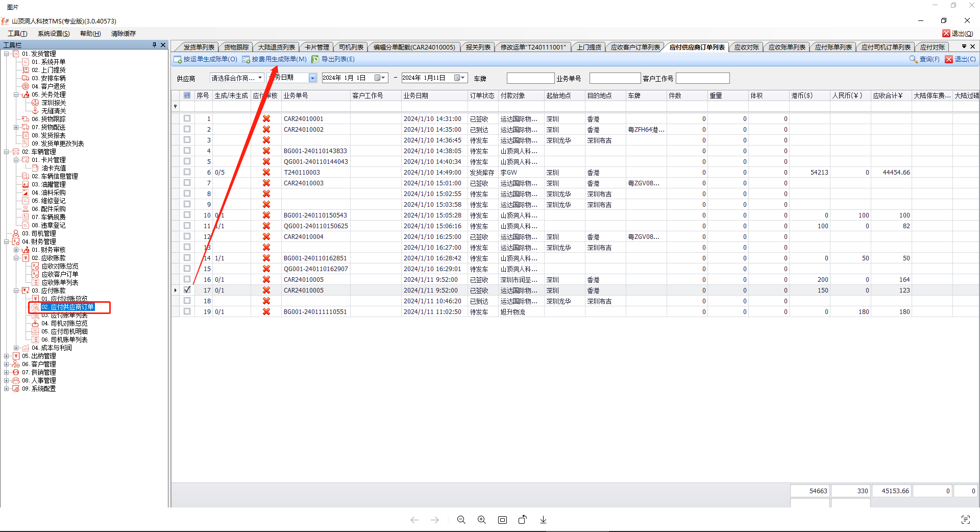Screen dimensions: 980x532
Task: Click the 车牌 input field
Action: tap(530, 78)
